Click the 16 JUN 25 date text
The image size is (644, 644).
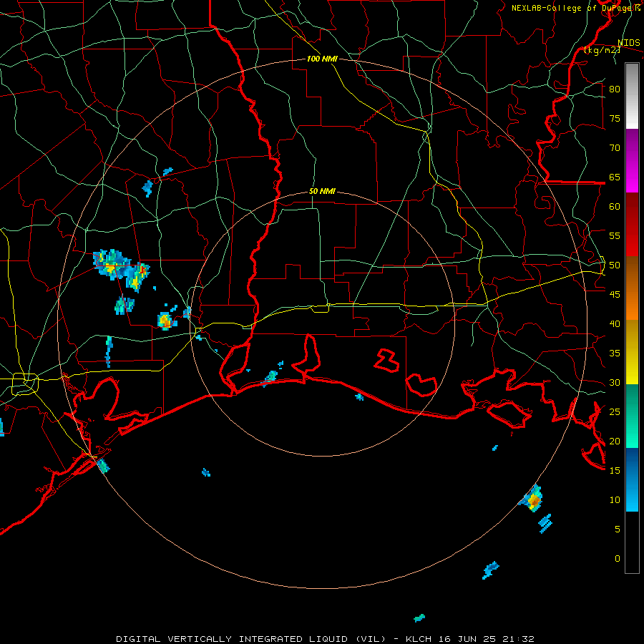coord(467,639)
